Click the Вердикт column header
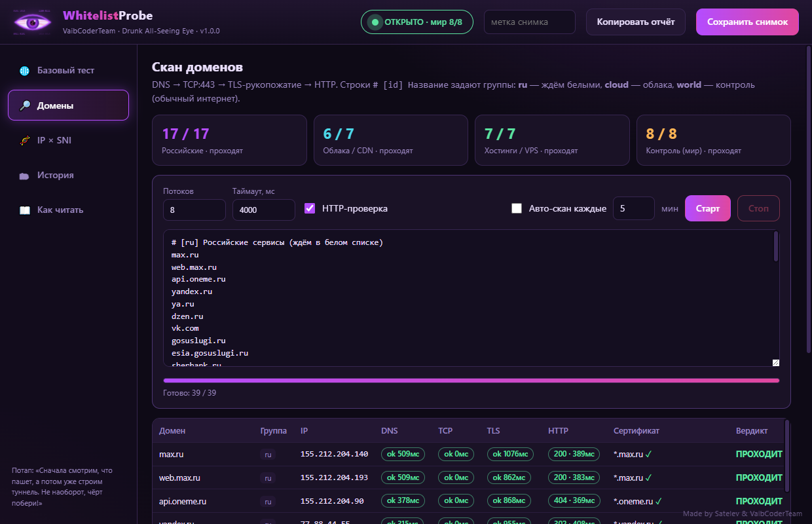The height and width of the screenshot is (524, 812). 752,431
